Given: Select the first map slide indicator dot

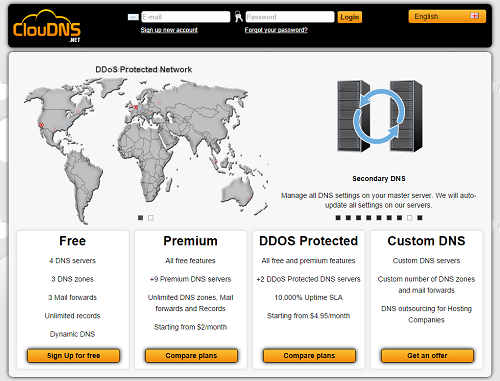Looking at the screenshot, I should (140, 218).
